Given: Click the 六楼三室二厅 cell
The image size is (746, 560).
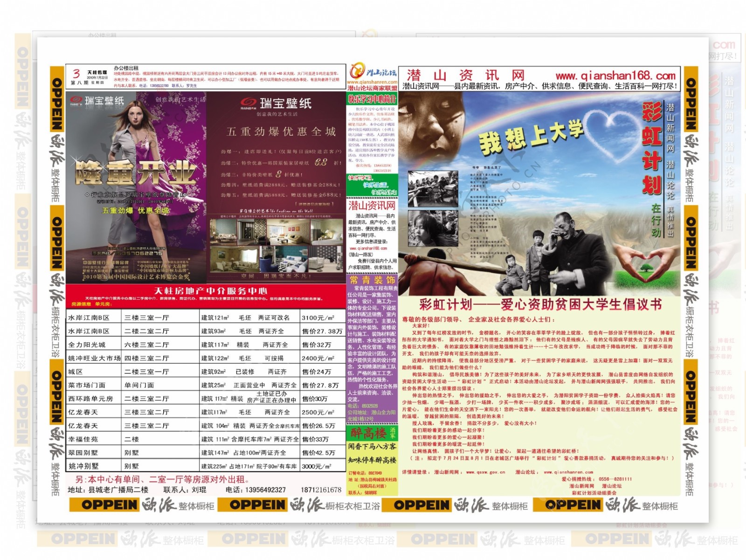Looking at the screenshot, I should coord(161,345).
